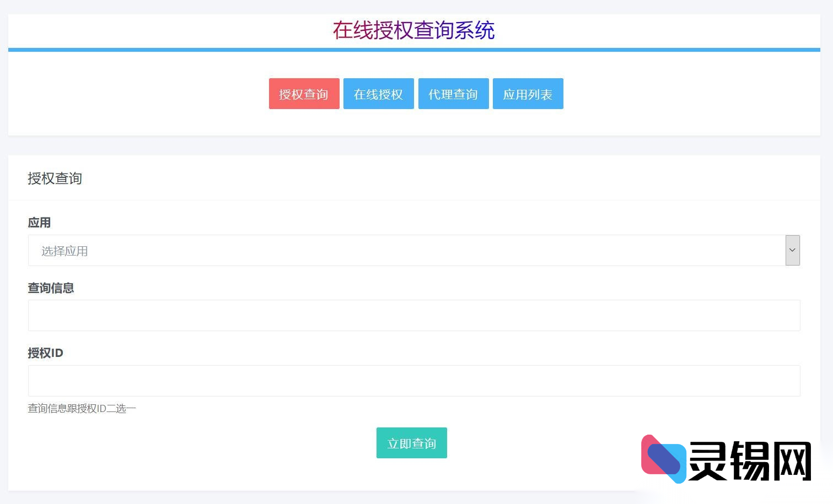
Task: Click the 在线授权查询系统 page title
Action: point(413,31)
